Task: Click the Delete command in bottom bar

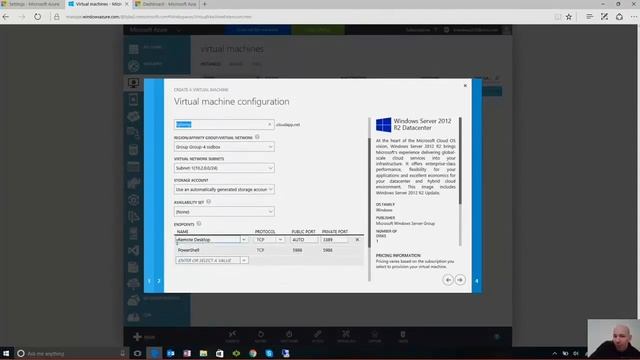Action: pos(403,336)
